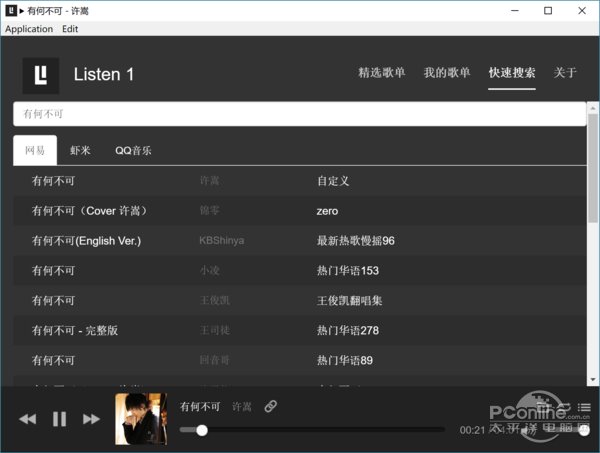Viewport: 600px width, 453px height.
Task: Click the scrollbar up arrow
Action: 593,108
